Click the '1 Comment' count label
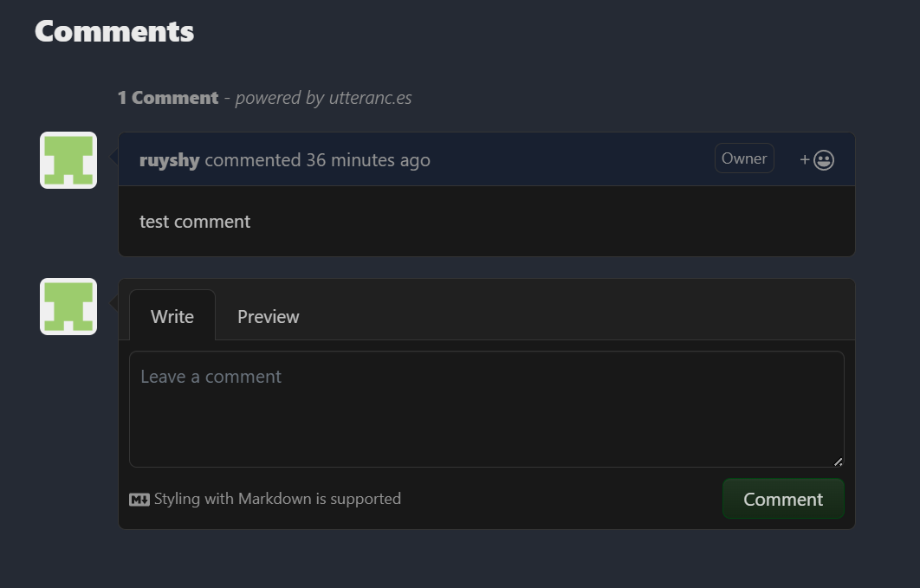 point(167,97)
